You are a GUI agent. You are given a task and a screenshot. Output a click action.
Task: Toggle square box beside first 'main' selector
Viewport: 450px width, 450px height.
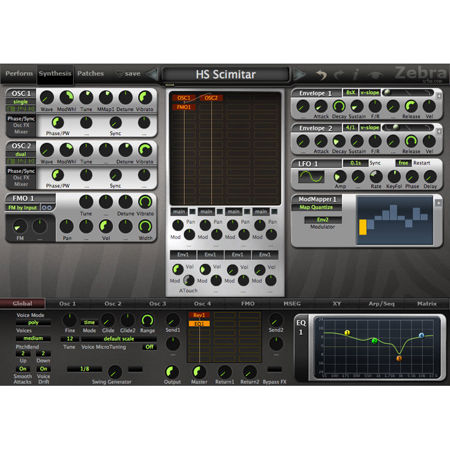coord(193,211)
